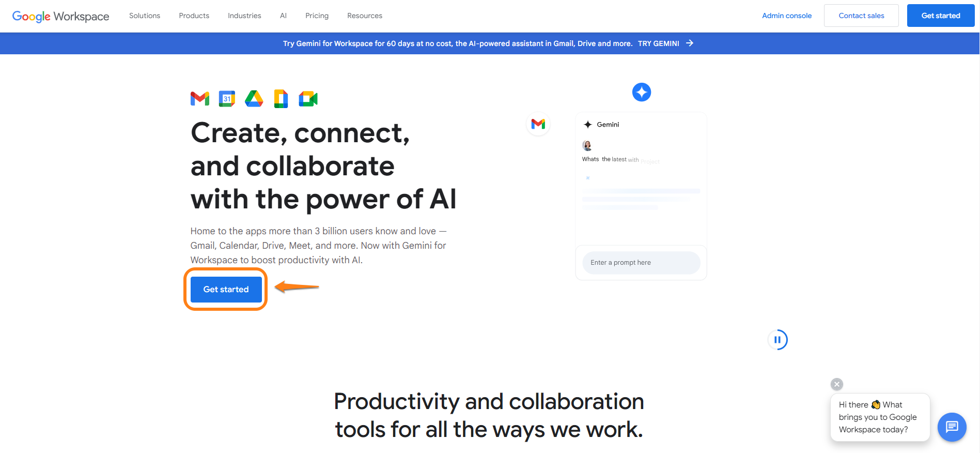Open the Solutions menu
The width and height of the screenshot is (980, 453).
click(145, 16)
